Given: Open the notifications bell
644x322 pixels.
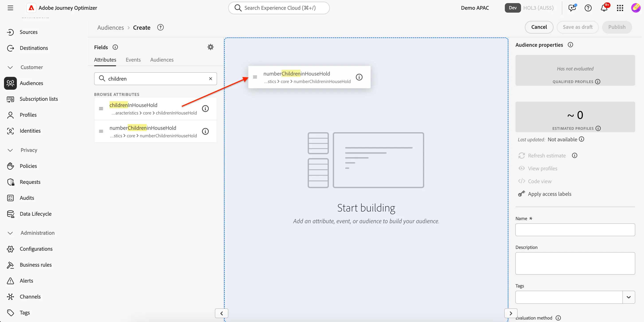Looking at the screenshot, I should click(604, 8).
